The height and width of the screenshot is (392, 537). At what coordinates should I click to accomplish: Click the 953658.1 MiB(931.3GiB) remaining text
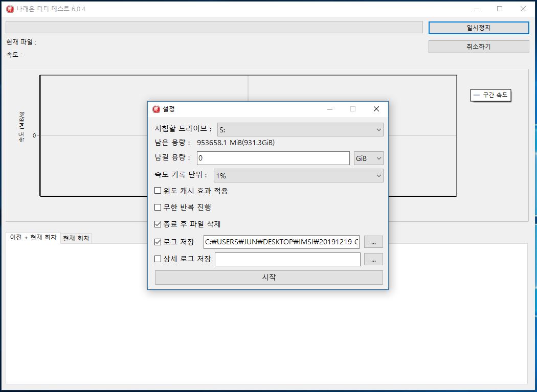click(236, 143)
